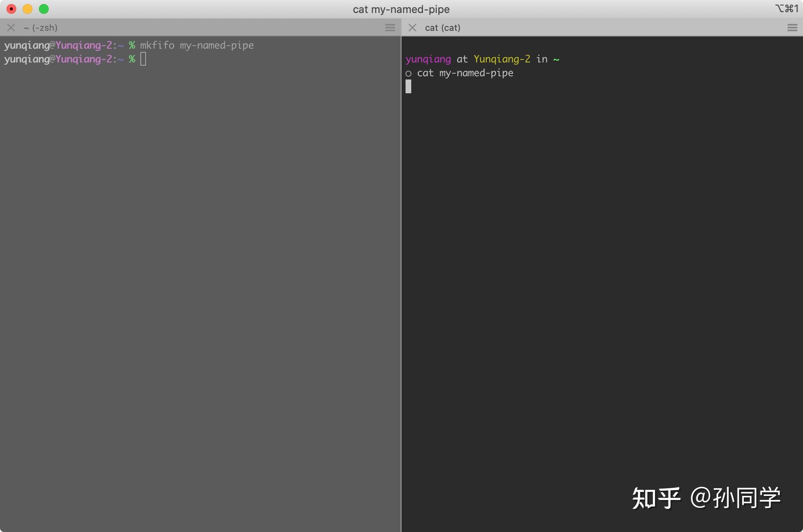
Task: Click the "cat my-named-pipe" command line
Action: point(465,73)
